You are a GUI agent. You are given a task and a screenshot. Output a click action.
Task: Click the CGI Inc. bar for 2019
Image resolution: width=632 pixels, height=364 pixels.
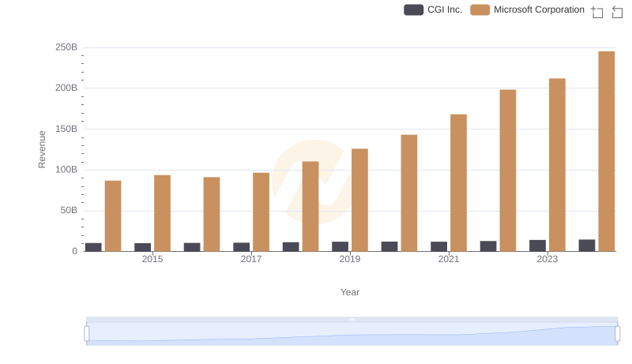[x=340, y=246]
